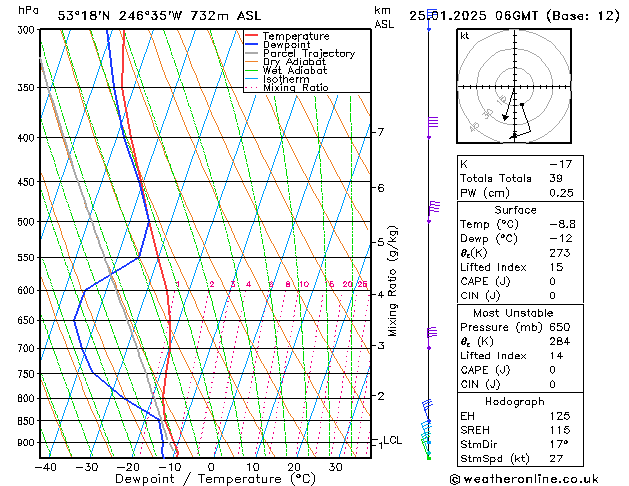Click the K index value -17
629x486 pixels.
[560, 164]
